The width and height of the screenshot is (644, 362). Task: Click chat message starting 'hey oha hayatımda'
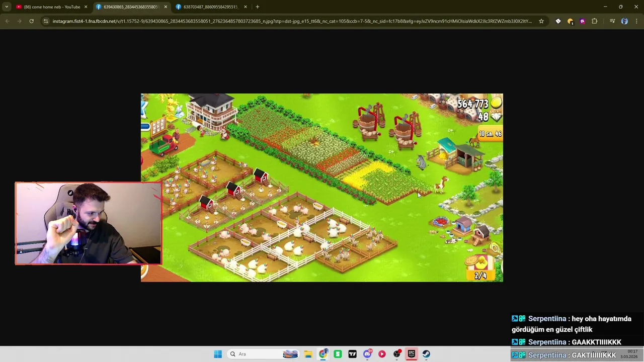coord(572,324)
